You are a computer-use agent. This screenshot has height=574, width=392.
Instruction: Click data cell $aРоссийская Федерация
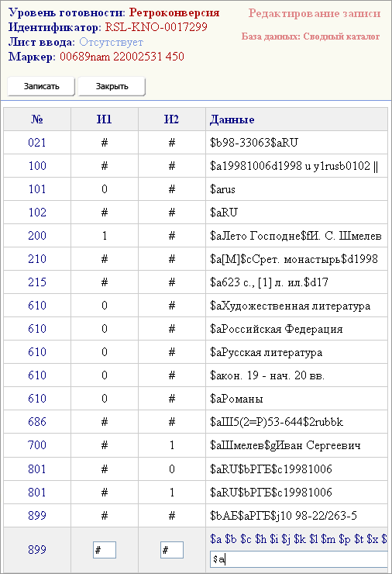297,328
